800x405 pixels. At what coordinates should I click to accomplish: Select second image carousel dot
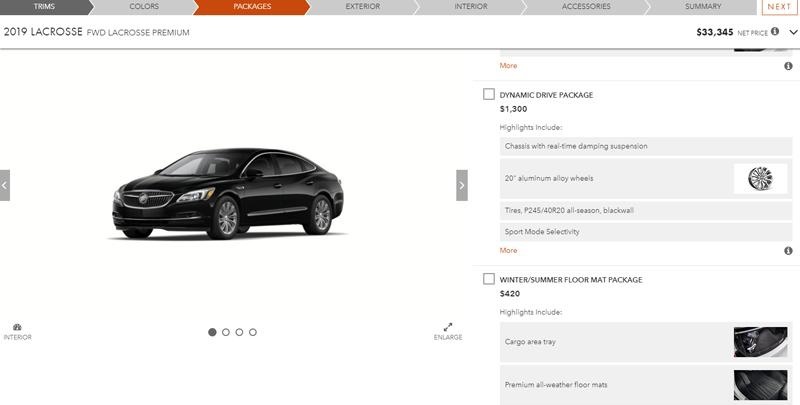click(x=226, y=332)
